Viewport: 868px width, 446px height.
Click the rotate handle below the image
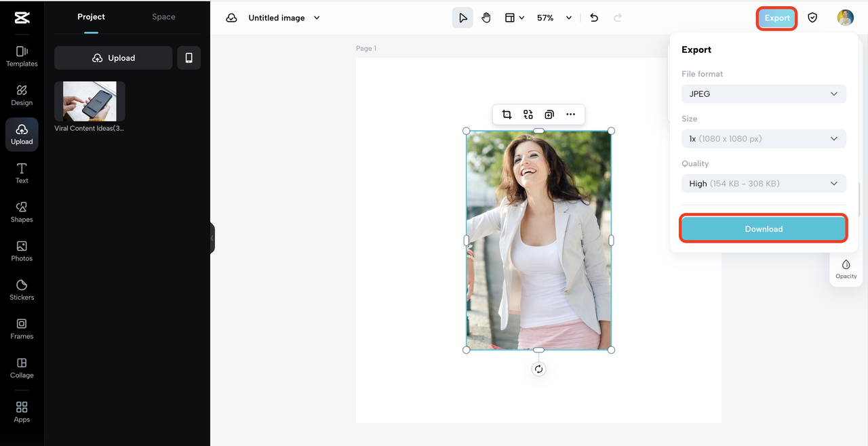pos(538,369)
